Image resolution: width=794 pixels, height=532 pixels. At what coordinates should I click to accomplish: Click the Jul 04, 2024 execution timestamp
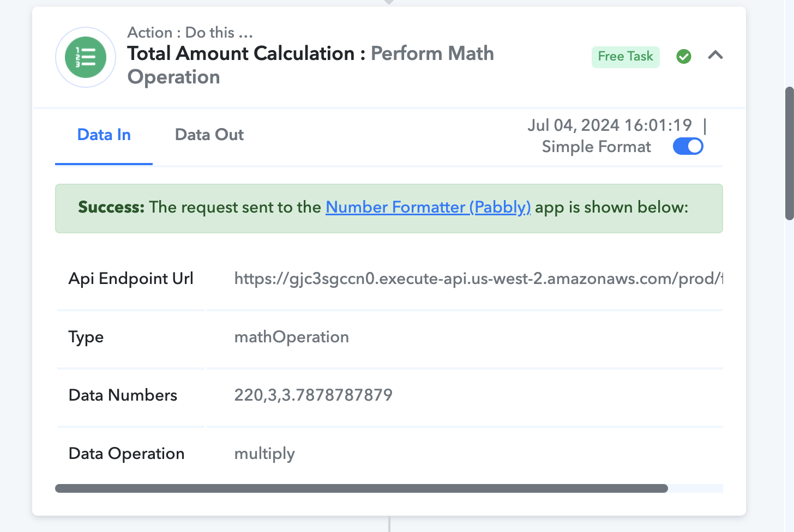pyautogui.click(x=609, y=125)
